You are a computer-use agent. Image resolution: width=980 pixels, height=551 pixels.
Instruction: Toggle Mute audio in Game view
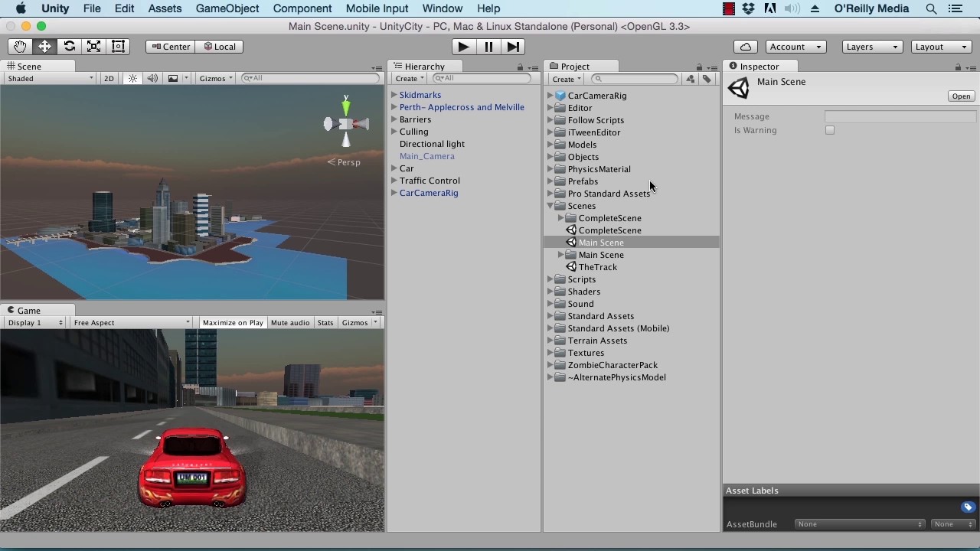pyautogui.click(x=290, y=323)
